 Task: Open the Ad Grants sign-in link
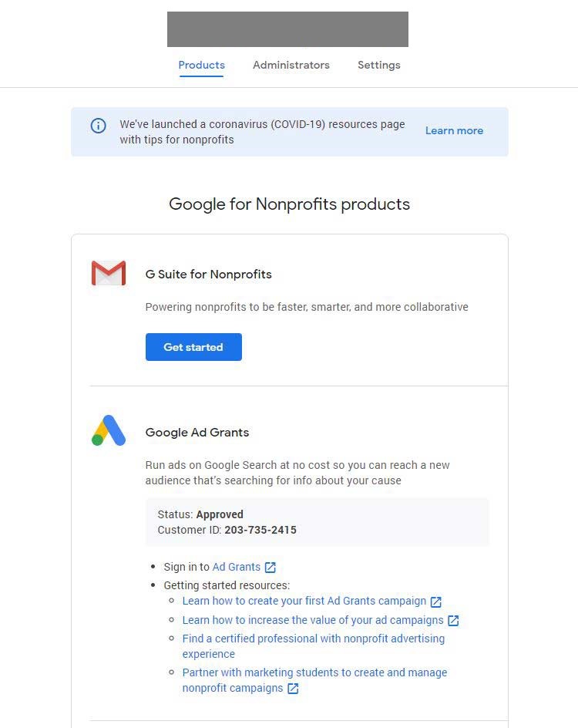[237, 567]
